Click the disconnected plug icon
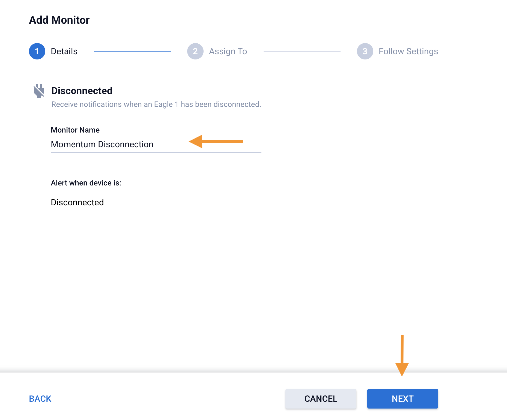The width and height of the screenshot is (507, 420). (39, 91)
